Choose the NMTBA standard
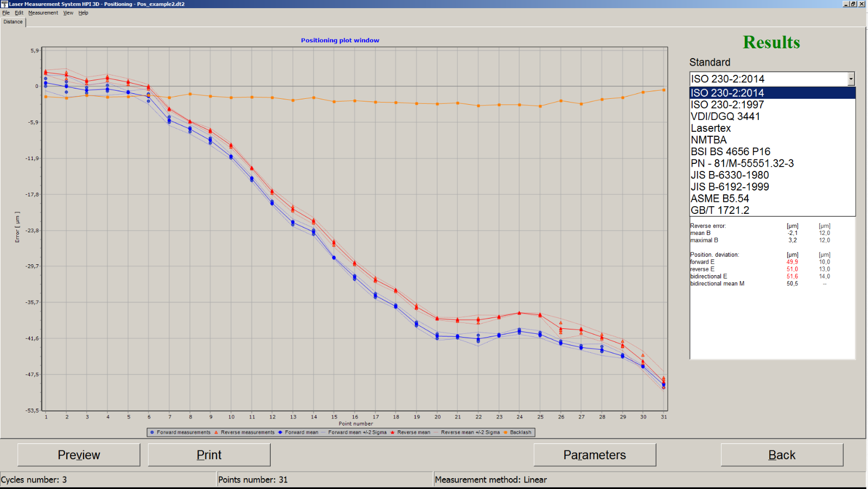 [773, 139]
